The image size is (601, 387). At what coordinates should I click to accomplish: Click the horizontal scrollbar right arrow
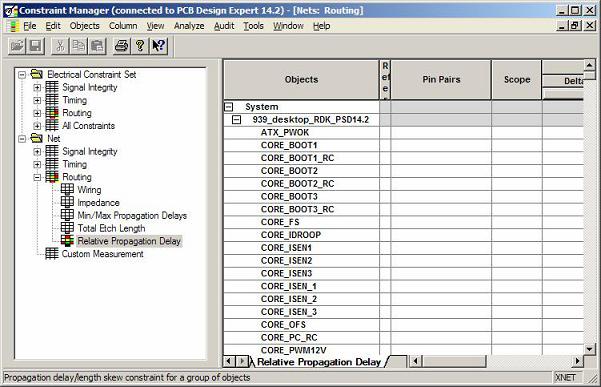578,361
